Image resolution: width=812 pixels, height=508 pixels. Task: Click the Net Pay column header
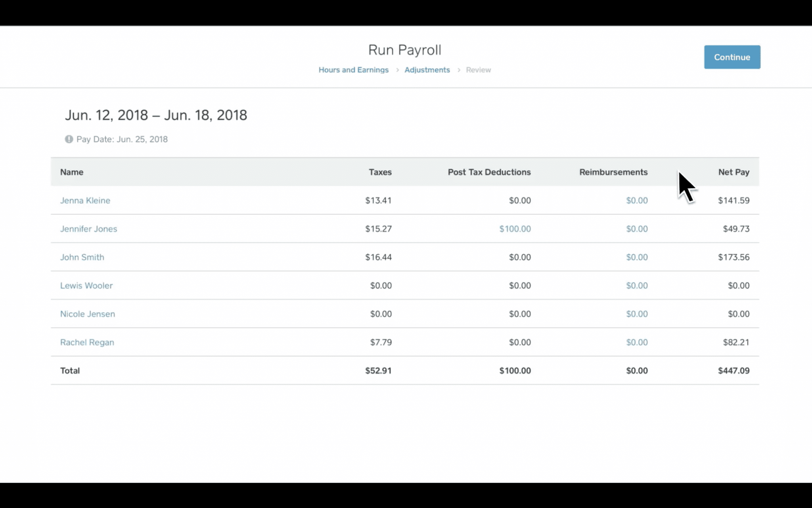[x=733, y=172]
